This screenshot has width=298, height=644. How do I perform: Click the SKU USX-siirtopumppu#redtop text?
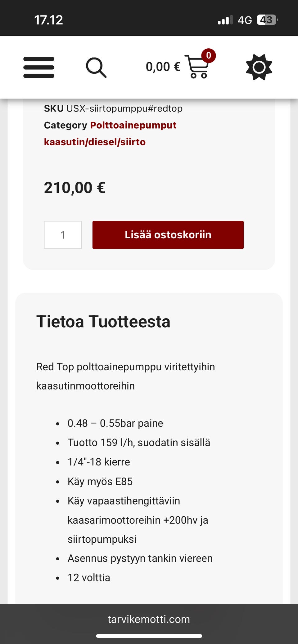coord(113,108)
